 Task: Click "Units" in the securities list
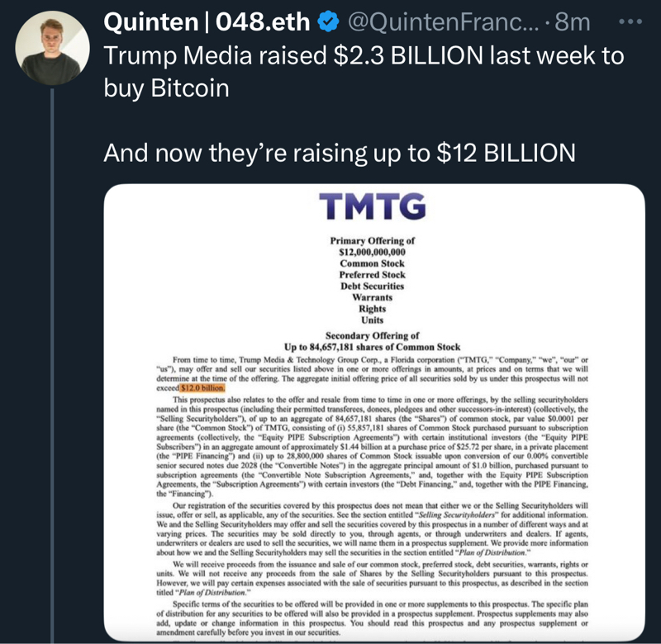[x=372, y=320]
